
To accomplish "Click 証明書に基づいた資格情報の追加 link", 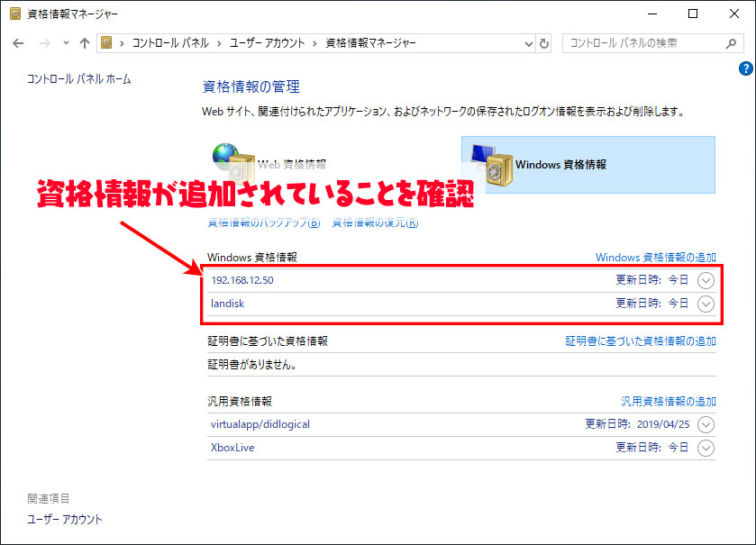I will click(641, 341).
